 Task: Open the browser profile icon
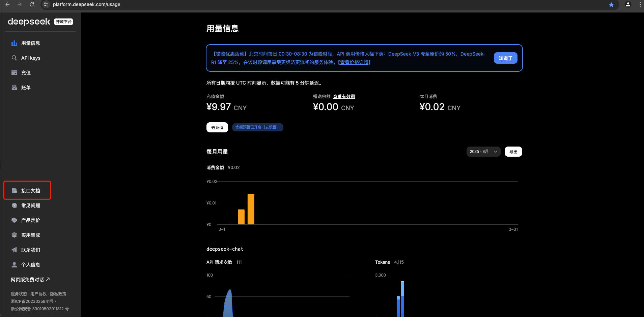pyautogui.click(x=628, y=4)
